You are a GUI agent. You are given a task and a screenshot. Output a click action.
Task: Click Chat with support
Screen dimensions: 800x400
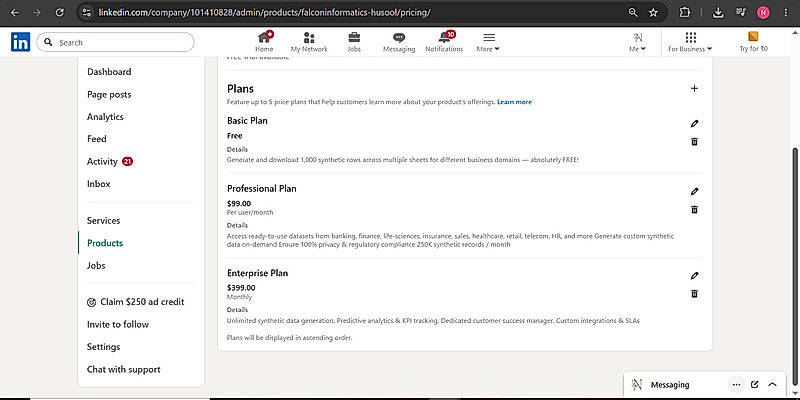click(123, 369)
